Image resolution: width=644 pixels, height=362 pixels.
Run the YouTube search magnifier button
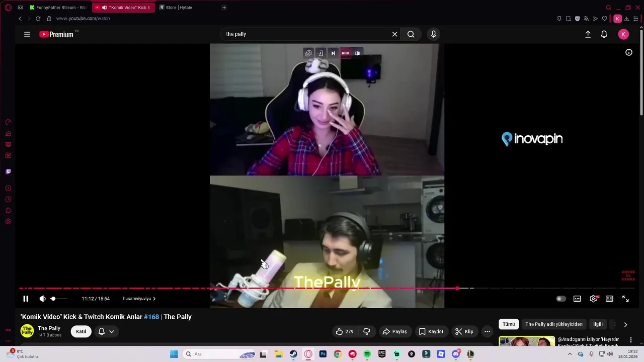[x=411, y=34]
